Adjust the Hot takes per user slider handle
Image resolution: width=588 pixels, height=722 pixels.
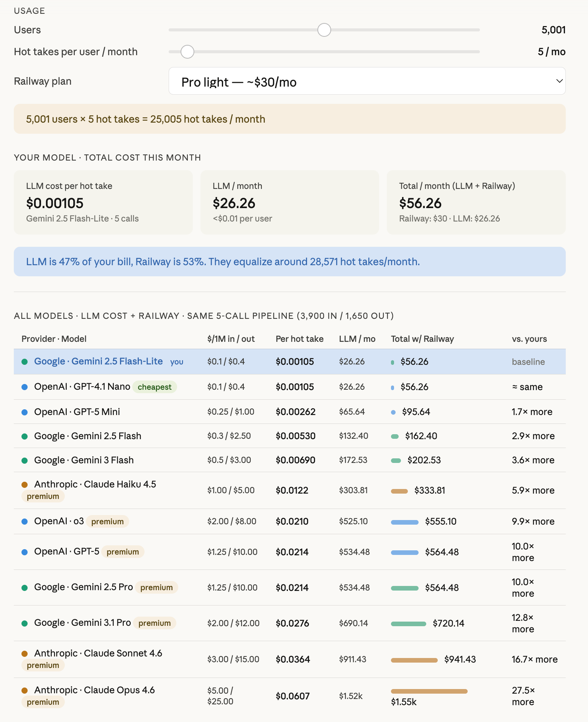tap(187, 52)
